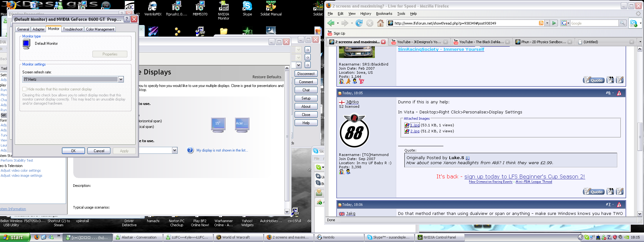
Task: Click the orange RSS feed icon in address bar
Action: point(541,23)
